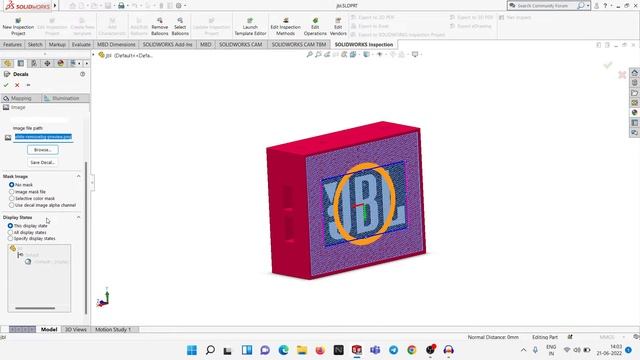Expand more manager tabs arrow
This screenshot has height=360, width=640.
[x=87, y=63]
